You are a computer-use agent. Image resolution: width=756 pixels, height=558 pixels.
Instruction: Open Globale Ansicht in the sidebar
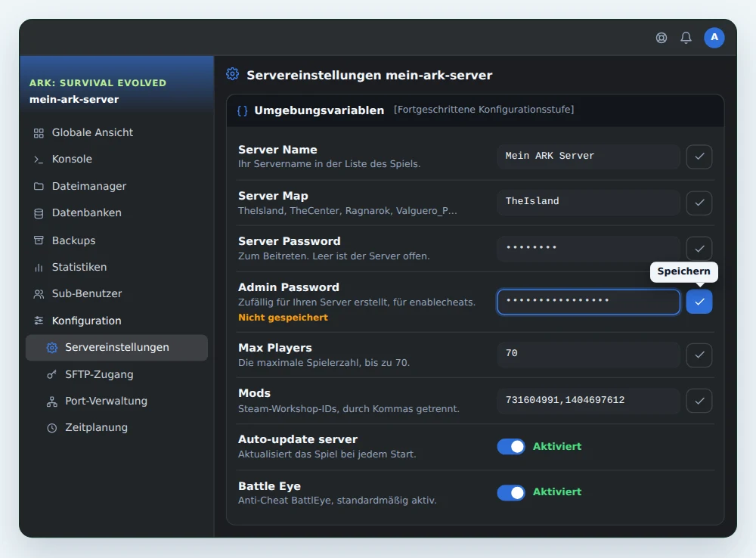click(x=116, y=132)
